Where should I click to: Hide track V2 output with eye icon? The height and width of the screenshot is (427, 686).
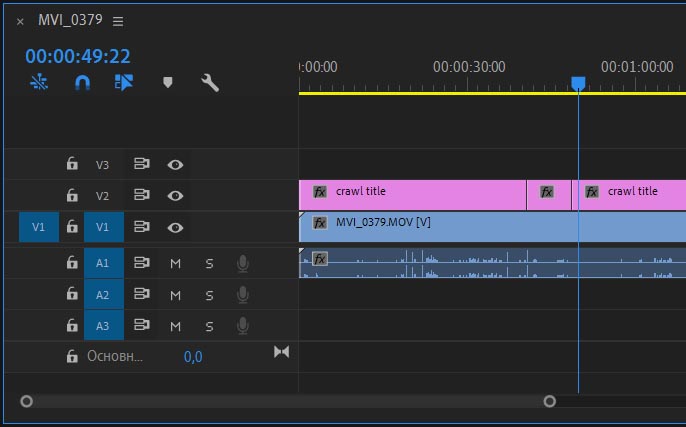[x=175, y=196]
